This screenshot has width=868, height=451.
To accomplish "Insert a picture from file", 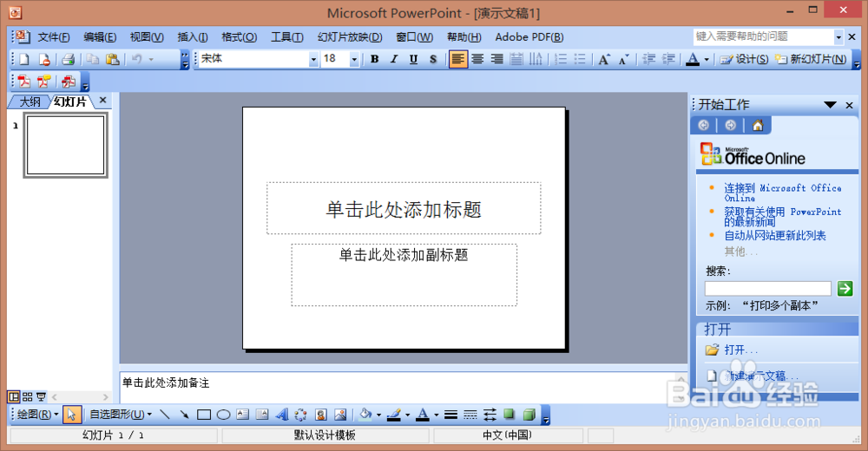I will tap(340, 415).
